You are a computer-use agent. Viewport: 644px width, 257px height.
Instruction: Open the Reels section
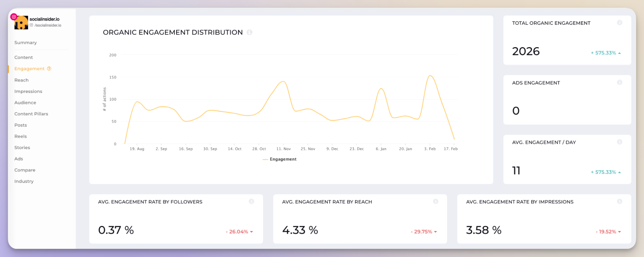20,136
